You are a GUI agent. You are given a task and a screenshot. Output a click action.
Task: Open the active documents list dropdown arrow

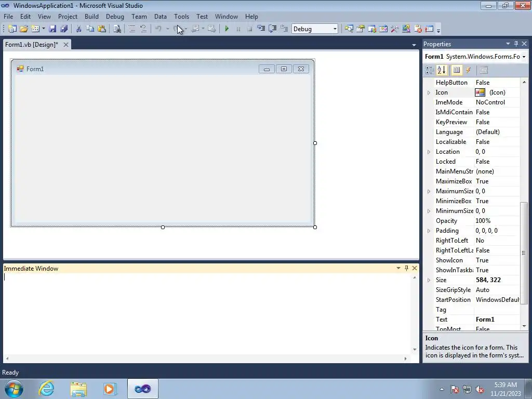[414, 45]
